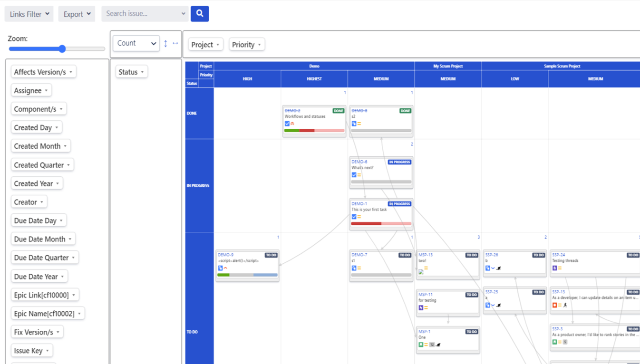Image resolution: width=640 pixels, height=364 pixels.
Task: Expand the Fix Version/s field
Action: [37, 332]
